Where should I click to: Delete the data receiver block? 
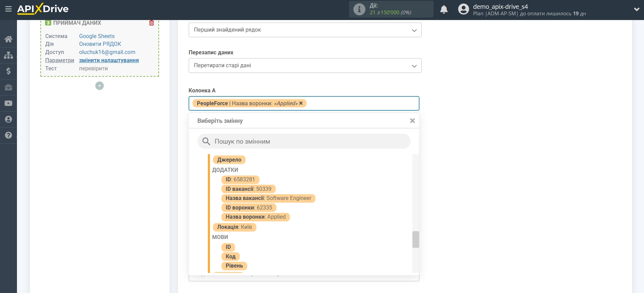(x=152, y=23)
